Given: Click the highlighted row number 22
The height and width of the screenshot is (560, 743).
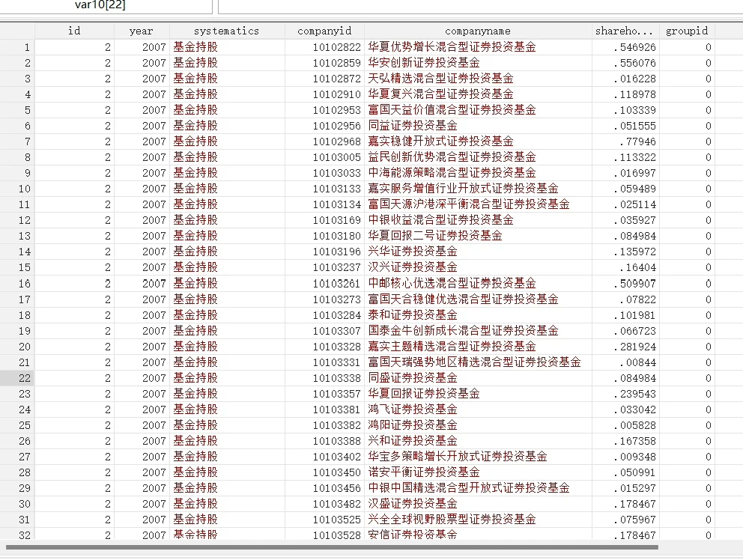Looking at the screenshot, I should (17, 378).
